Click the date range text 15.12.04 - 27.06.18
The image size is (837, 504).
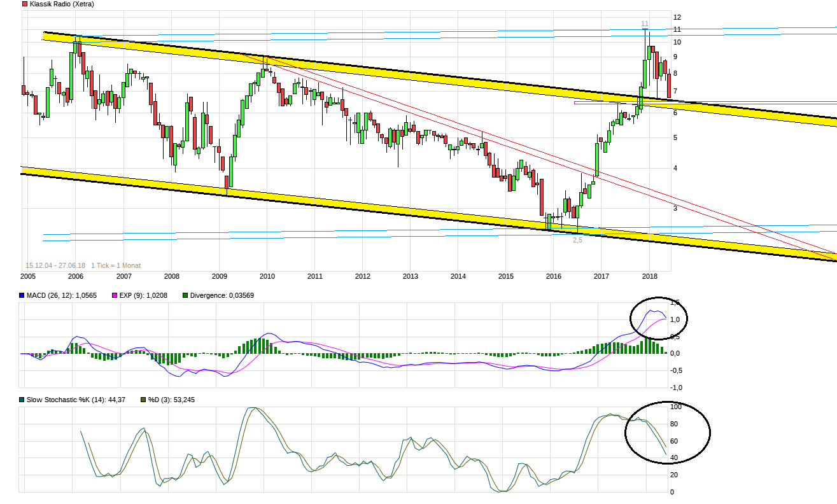pyautogui.click(x=55, y=265)
